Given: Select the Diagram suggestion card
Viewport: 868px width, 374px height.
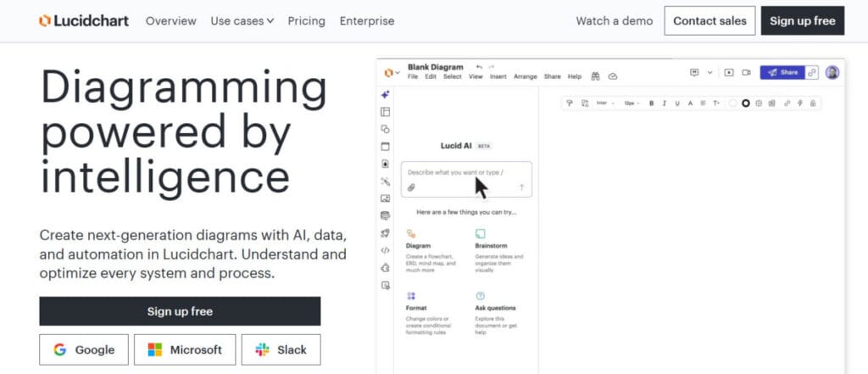Looking at the screenshot, I should [431, 250].
